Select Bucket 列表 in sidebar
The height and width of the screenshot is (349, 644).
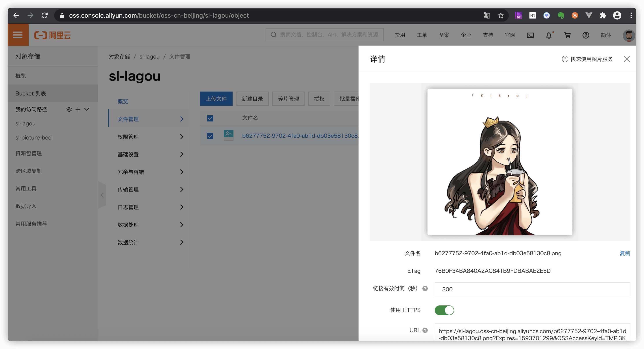coord(53,94)
